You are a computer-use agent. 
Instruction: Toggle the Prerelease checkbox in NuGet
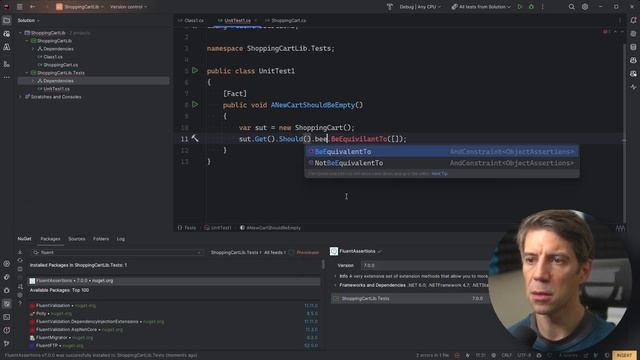(291, 253)
